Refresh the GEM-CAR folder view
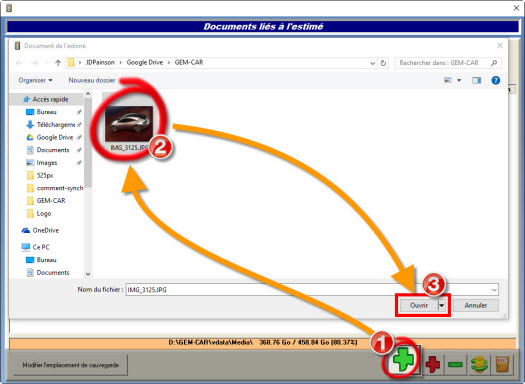Image resolution: width=525 pixels, height=384 pixels. (x=383, y=63)
